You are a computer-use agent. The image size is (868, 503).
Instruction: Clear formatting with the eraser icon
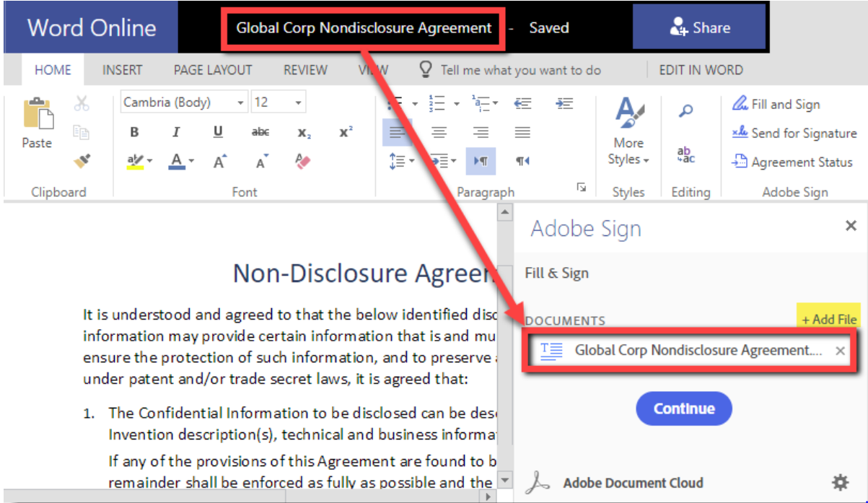pyautogui.click(x=302, y=160)
